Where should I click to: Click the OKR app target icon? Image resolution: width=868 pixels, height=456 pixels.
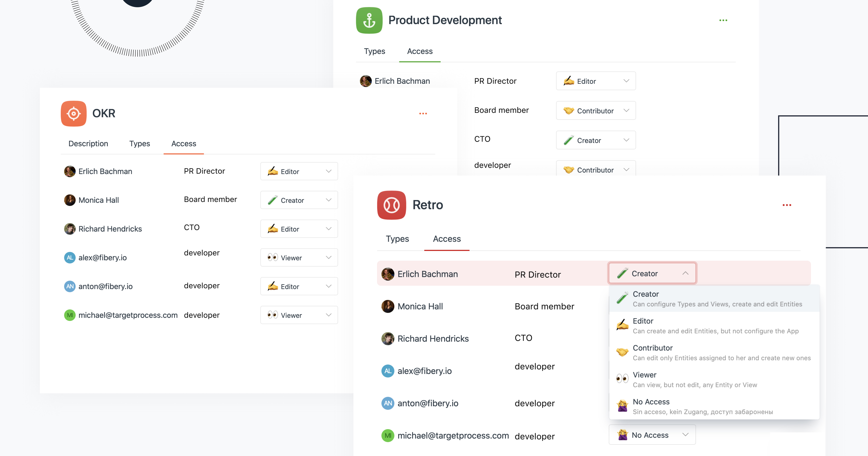pos(74,114)
